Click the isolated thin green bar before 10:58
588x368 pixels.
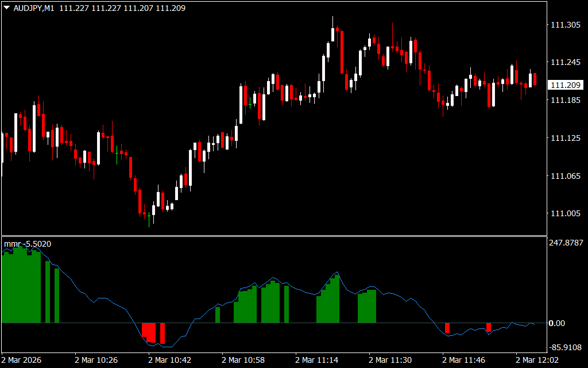pyautogui.click(x=218, y=315)
